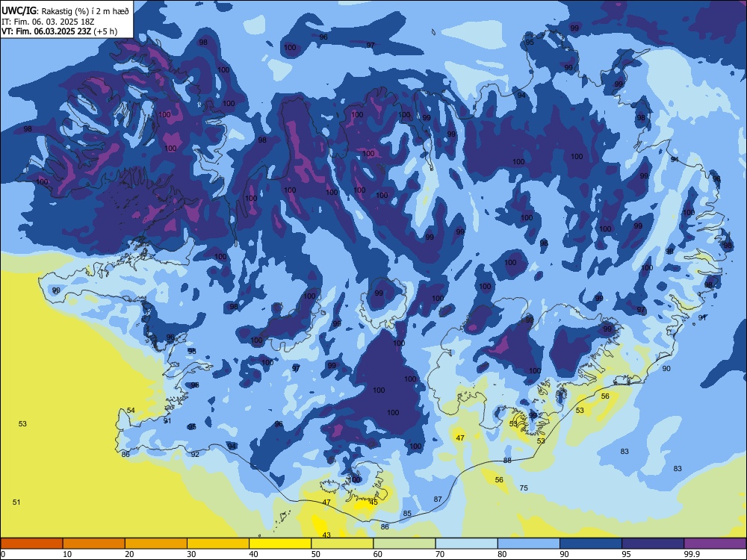Select the 'IT: Fim. 06. 03. 2025 18Z' line
The width and height of the screenshot is (747, 560).
coord(48,22)
